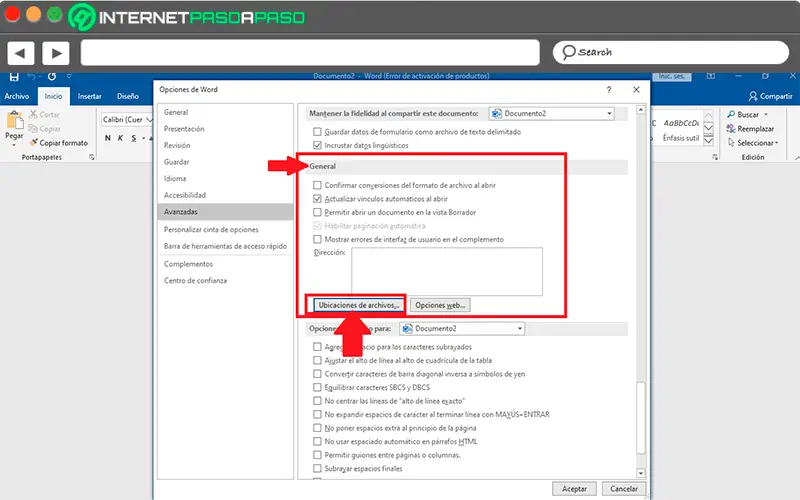This screenshot has width=800, height=500.
Task: Uncheck Actualizar vínculos automáticos al abrir
Action: [x=317, y=198]
